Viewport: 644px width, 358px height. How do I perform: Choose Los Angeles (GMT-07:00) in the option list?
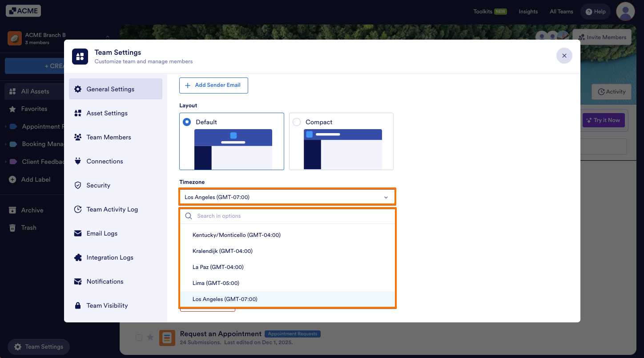(287, 299)
